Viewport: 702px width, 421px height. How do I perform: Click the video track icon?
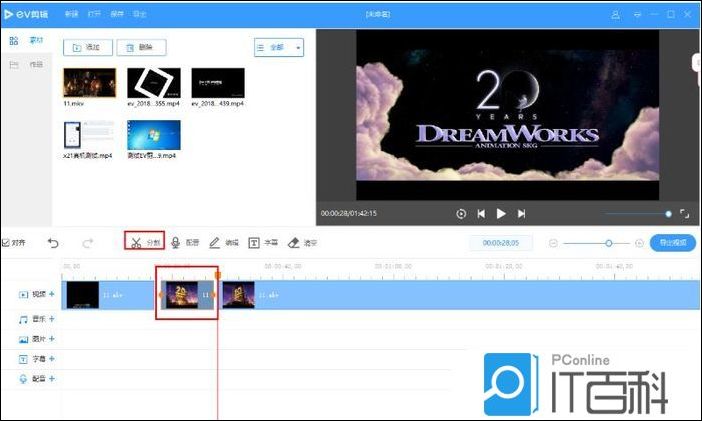(23, 294)
